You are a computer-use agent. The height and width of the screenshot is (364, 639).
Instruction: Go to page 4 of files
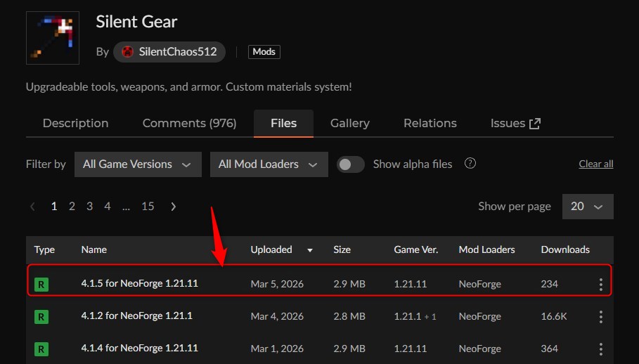coord(107,207)
